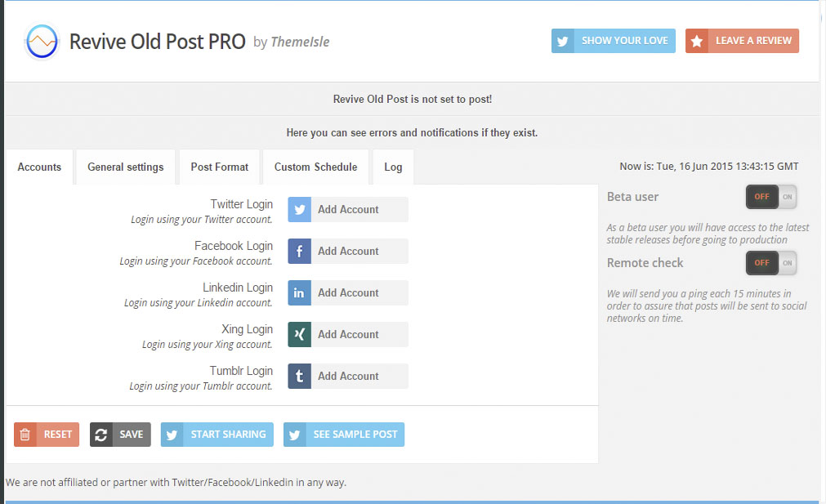The height and width of the screenshot is (504, 826).
Task: Click the 'Now is: Tue, 16 Jun 2015' timestamp
Action: [709, 167]
